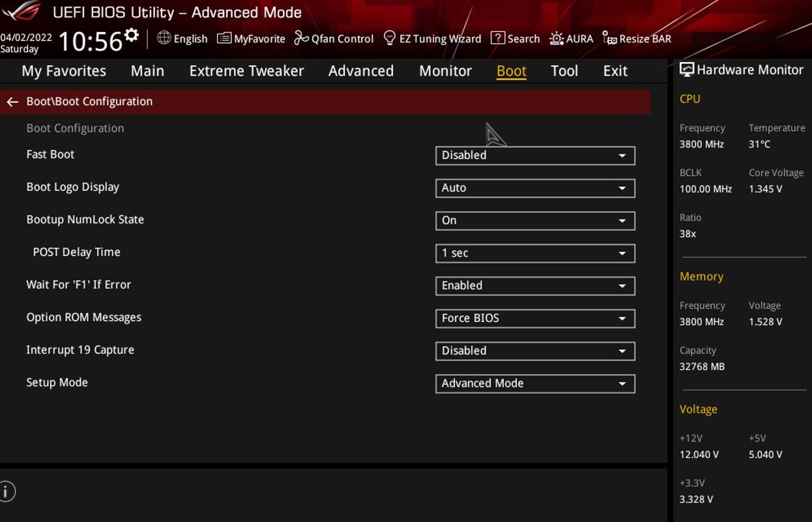Open the Option ROM Messages dropdown
Image resolution: width=812 pixels, height=522 pixels.
(x=535, y=318)
